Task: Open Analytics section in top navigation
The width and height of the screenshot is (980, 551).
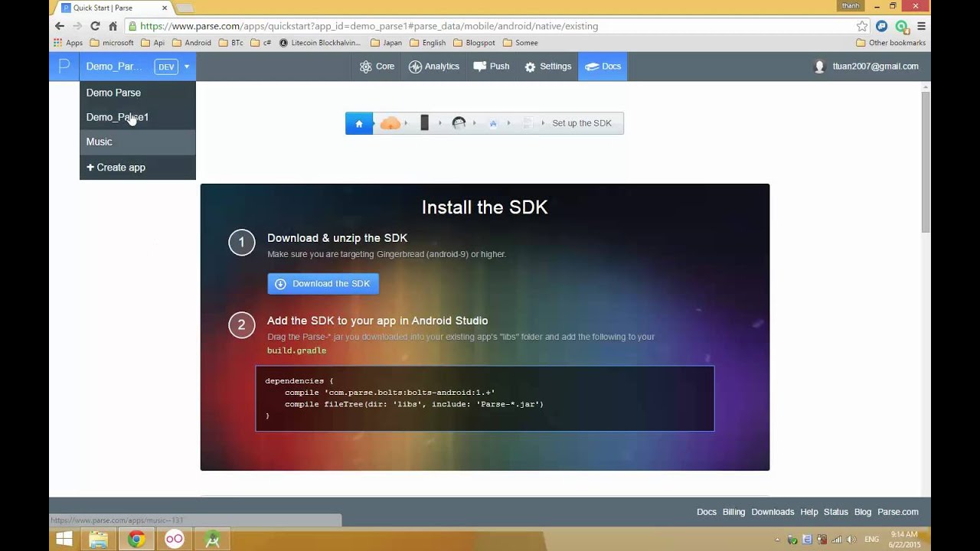Action: pyautogui.click(x=434, y=67)
